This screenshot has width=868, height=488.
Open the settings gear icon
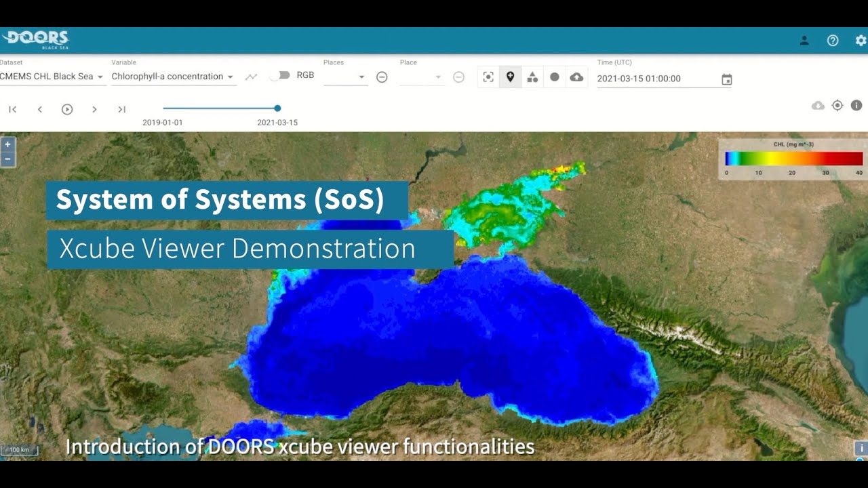(861, 41)
